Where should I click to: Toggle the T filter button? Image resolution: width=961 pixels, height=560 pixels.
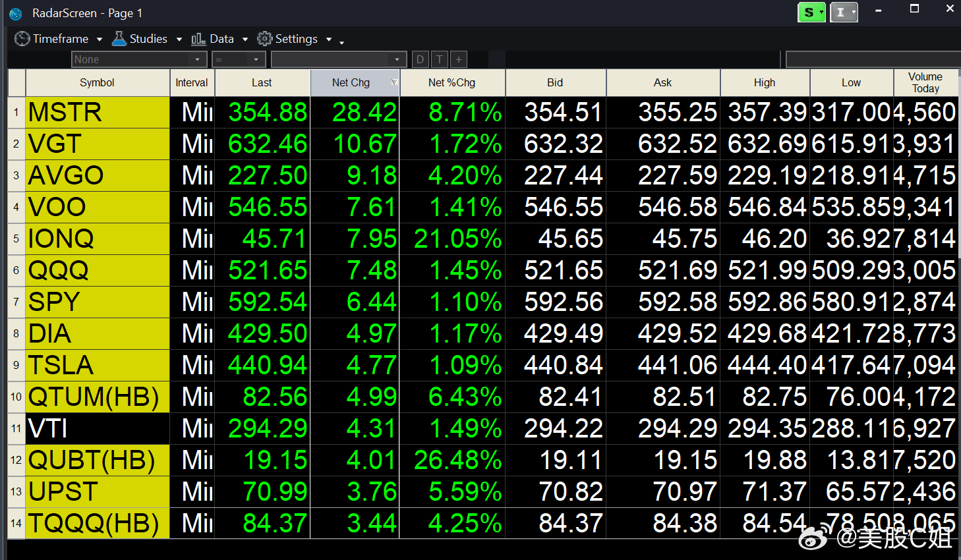(x=440, y=59)
